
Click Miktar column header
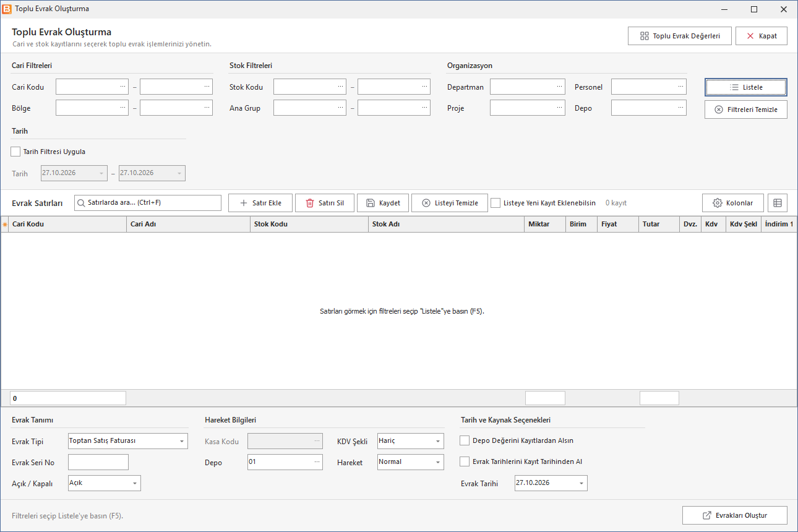click(545, 224)
